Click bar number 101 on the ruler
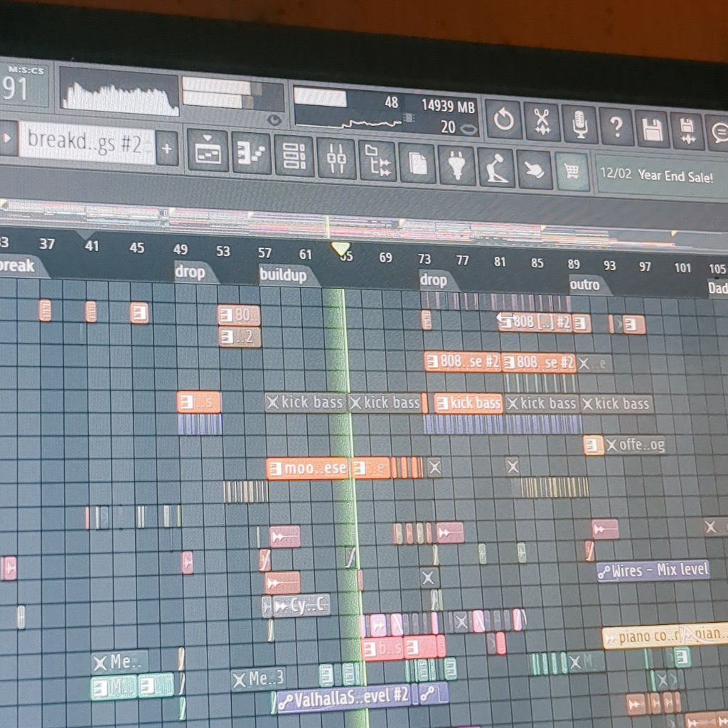This screenshot has height=728, width=728. (682, 268)
